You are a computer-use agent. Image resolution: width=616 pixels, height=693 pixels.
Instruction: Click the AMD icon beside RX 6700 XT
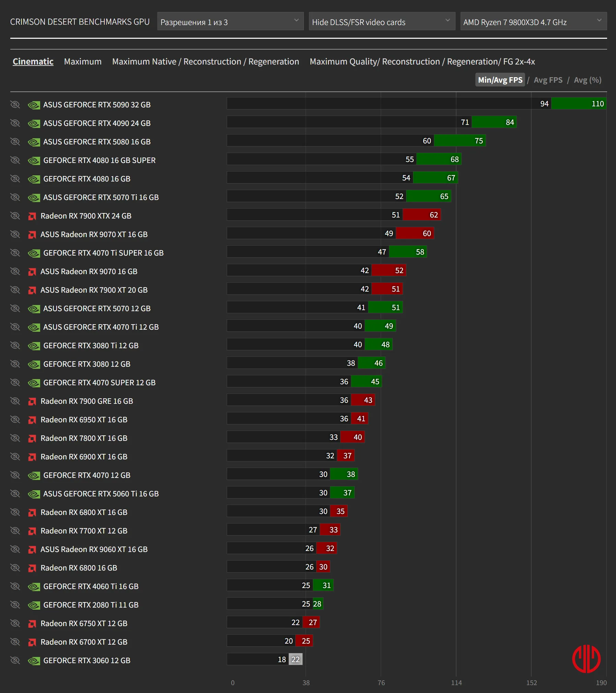pos(32,642)
